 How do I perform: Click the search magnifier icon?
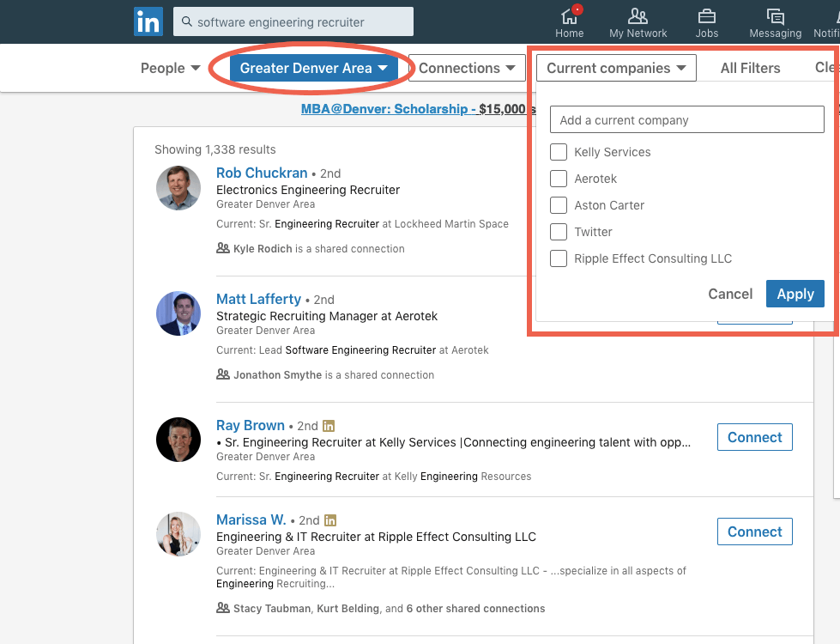(187, 21)
